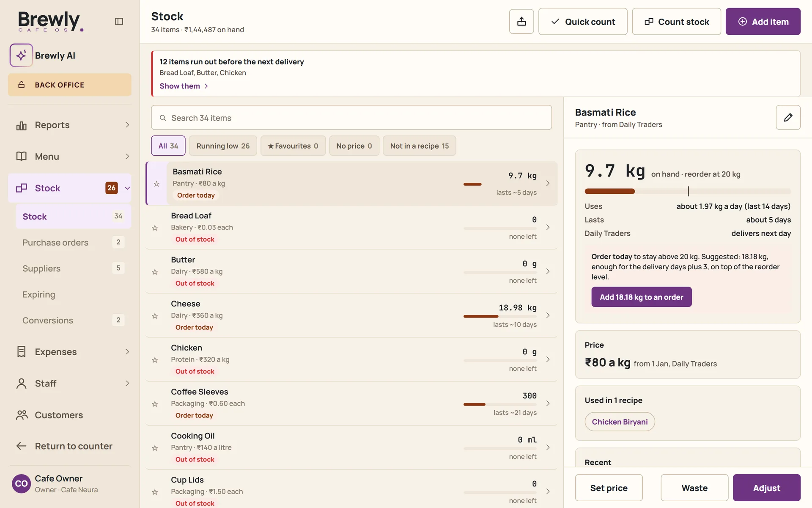This screenshot has height=508, width=812.
Task: Click the Coffee Sleeves stock level bar
Action: click(500, 404)
